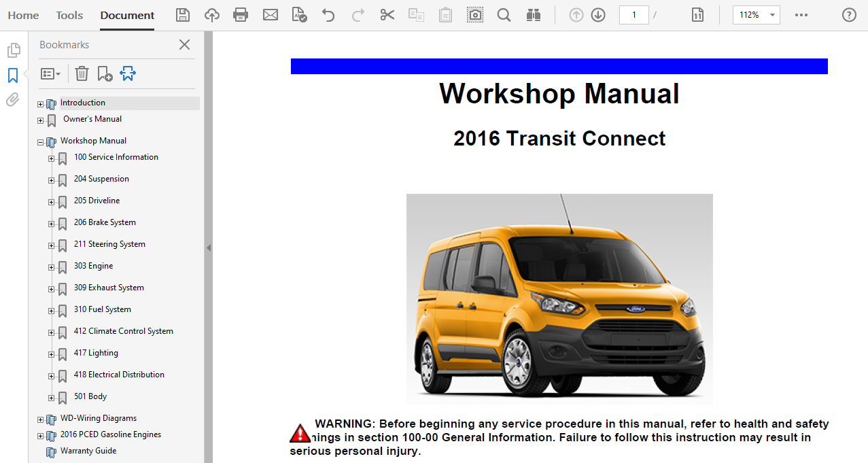Delete the selected bookmark with trash icon
868x463 pixels.
point(82,73)
